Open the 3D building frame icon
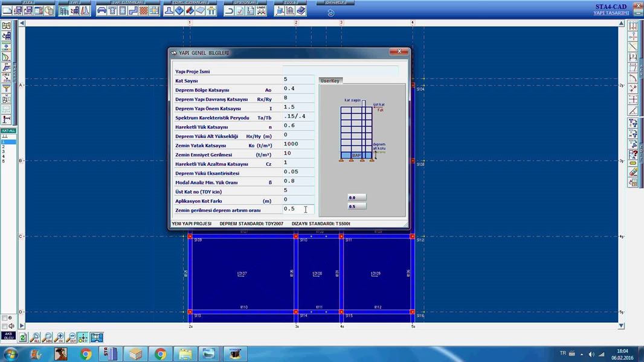The image size is (644, 362). coord(64,11)
